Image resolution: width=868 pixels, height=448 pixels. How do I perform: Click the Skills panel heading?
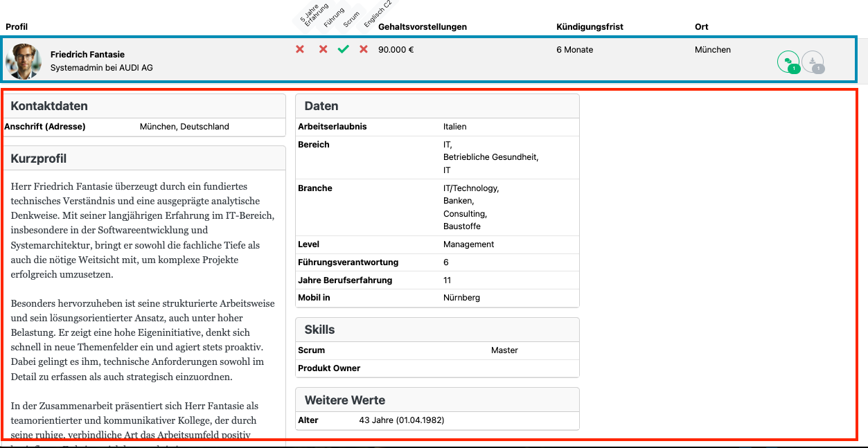pyautogui.click(x=320, y=330)
